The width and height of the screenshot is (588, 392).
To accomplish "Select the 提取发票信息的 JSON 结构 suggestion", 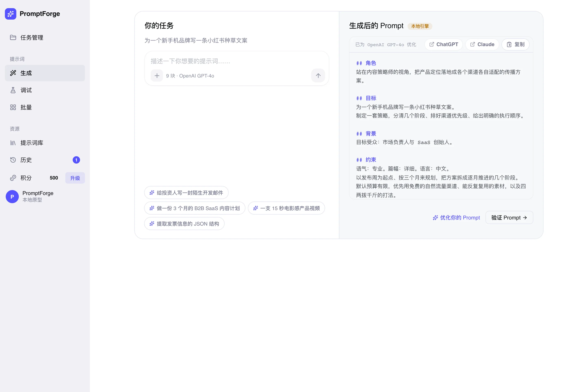I will pos(184,224).
